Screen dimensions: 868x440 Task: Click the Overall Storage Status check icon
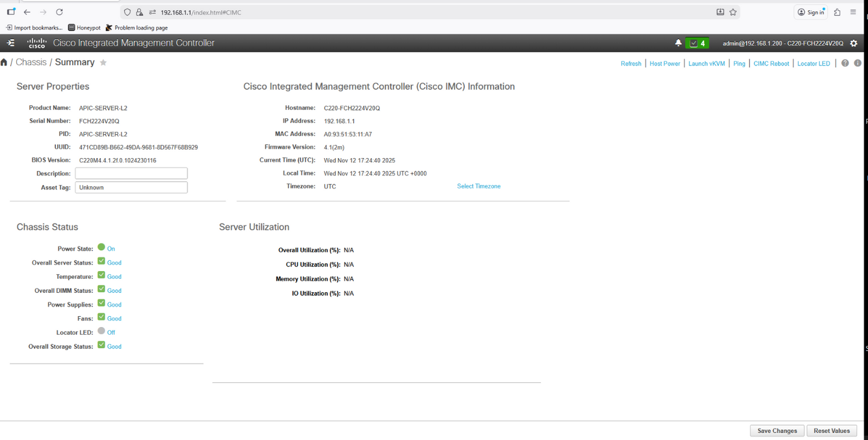point(102,345)
